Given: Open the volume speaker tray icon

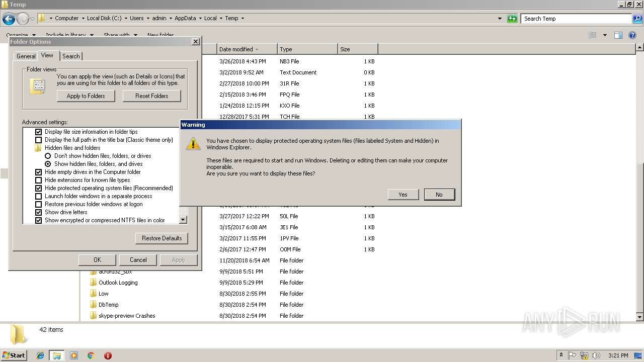Looking at the screenshot, I should pyautogui.click(x=596, y=355).
